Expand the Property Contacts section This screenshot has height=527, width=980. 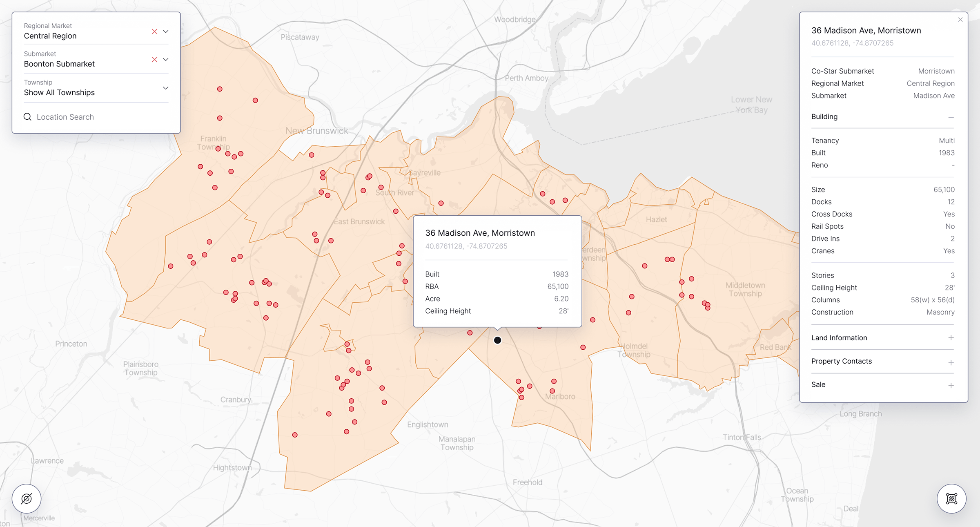point(951,363)
